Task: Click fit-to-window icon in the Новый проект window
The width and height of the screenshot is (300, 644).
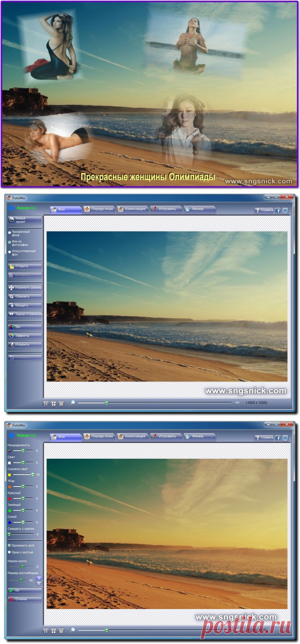Action: (53, 403)
